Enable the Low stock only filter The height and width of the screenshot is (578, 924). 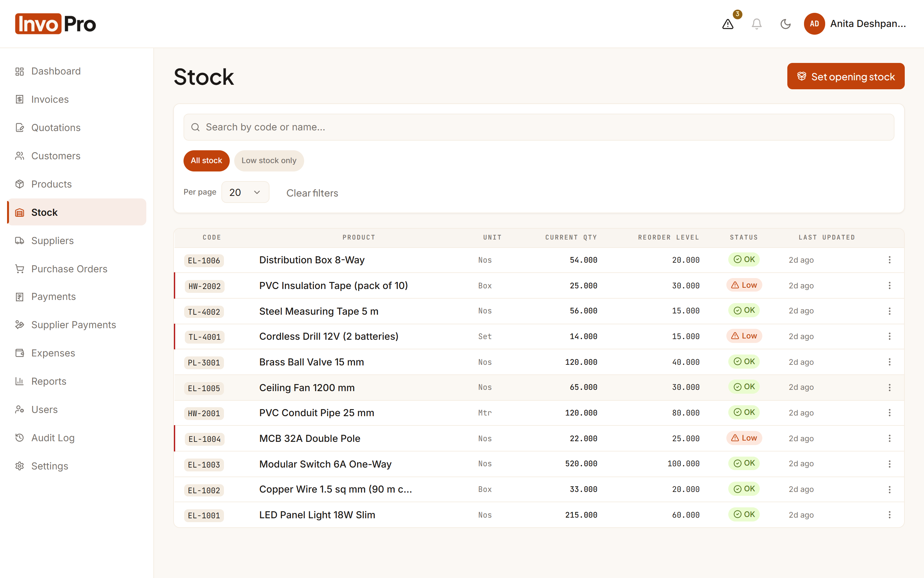point(269,161)
